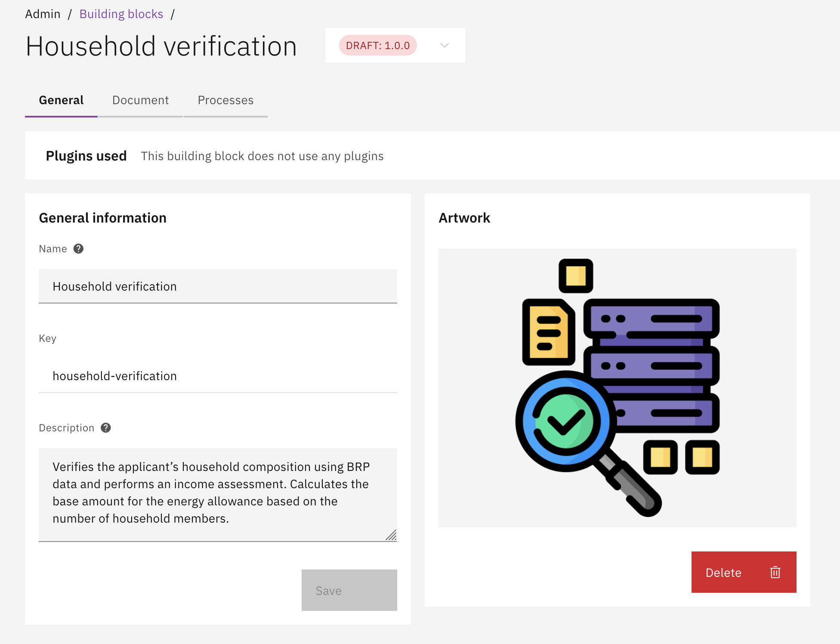This screenshot has width=840, height=644.
Task: Click the General information section heading
Action: click(102, 218)
